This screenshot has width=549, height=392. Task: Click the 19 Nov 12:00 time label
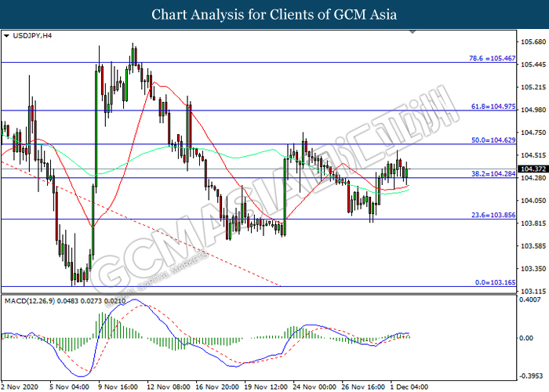266,387
